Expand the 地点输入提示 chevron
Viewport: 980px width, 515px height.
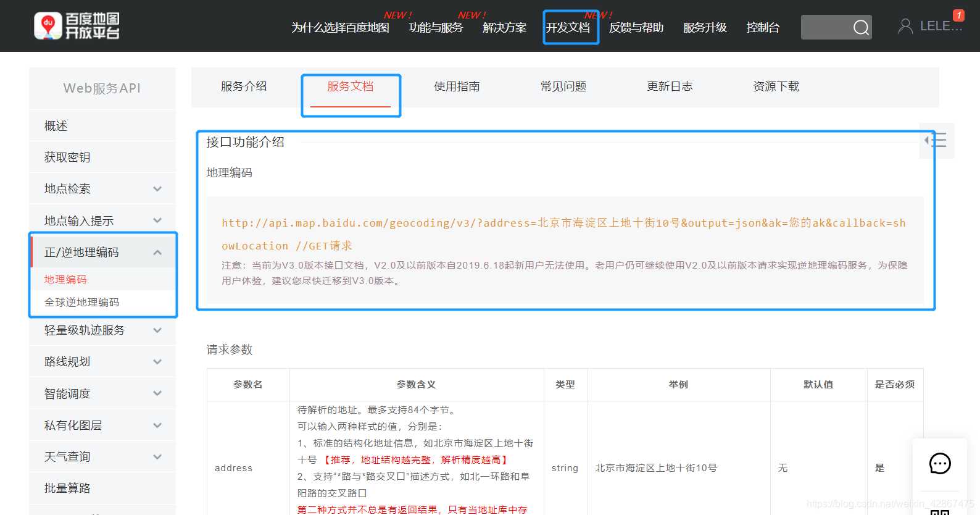(157, 220)
